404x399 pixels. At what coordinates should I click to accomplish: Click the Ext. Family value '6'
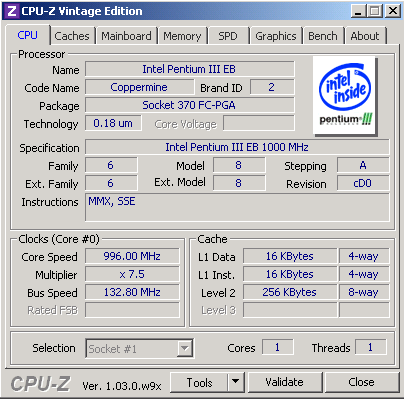pos(111,183)
